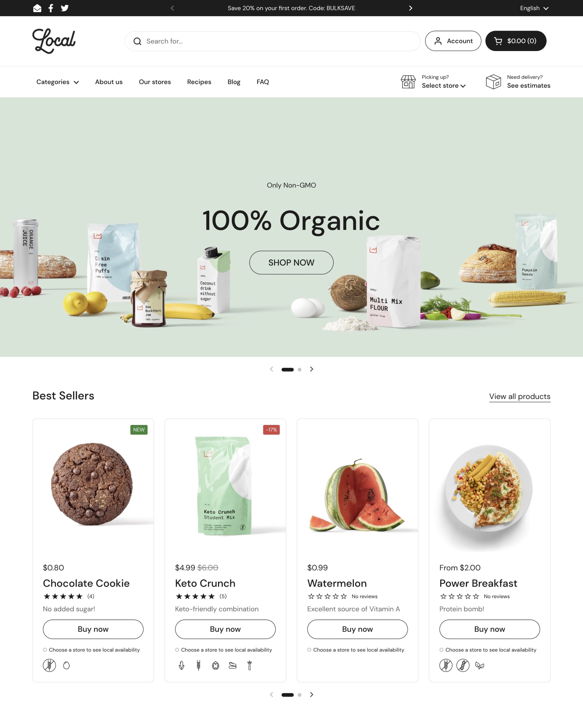Viewport: 583px width, 728px height.
Task: Click the next banner arrow button
Action: [x=312, y=369]
